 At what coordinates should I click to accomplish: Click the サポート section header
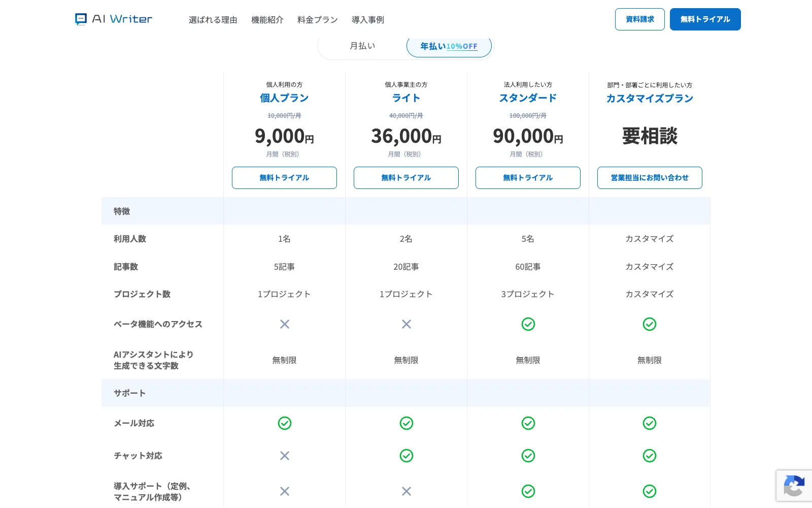[x=129, y=393]
